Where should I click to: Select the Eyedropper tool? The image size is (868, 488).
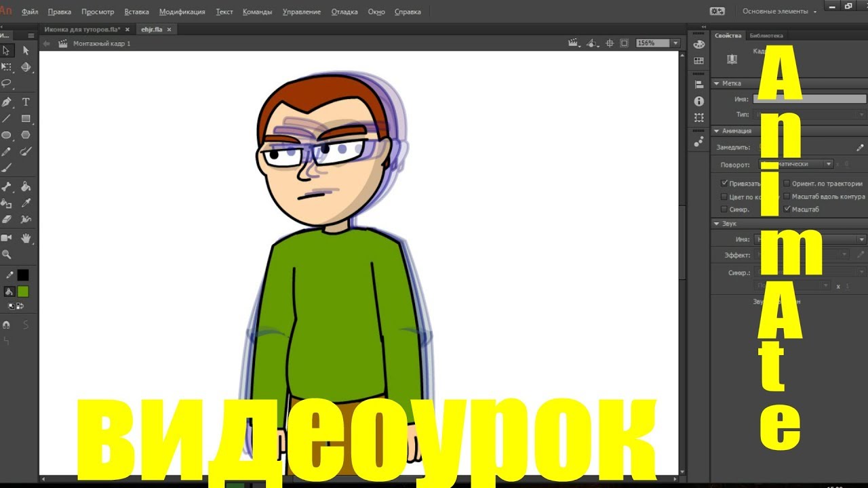coord(26,203)
